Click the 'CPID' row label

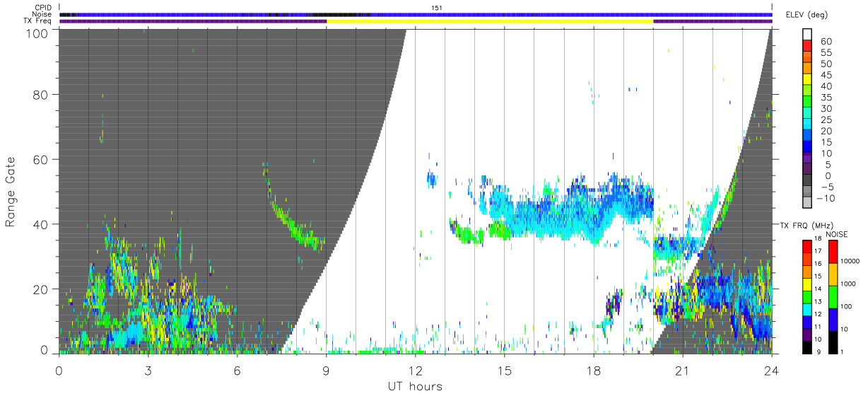point(43,8)
